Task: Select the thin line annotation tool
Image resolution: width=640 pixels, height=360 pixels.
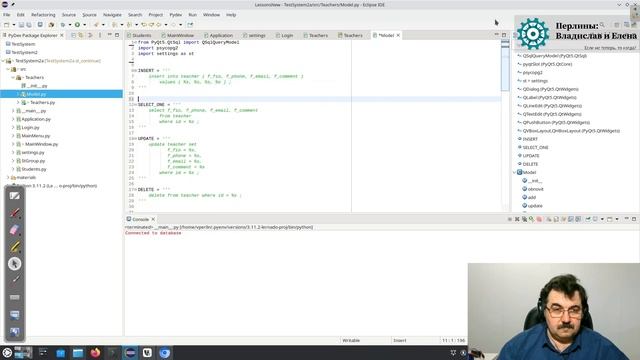Action: click(x=15, y=280)
